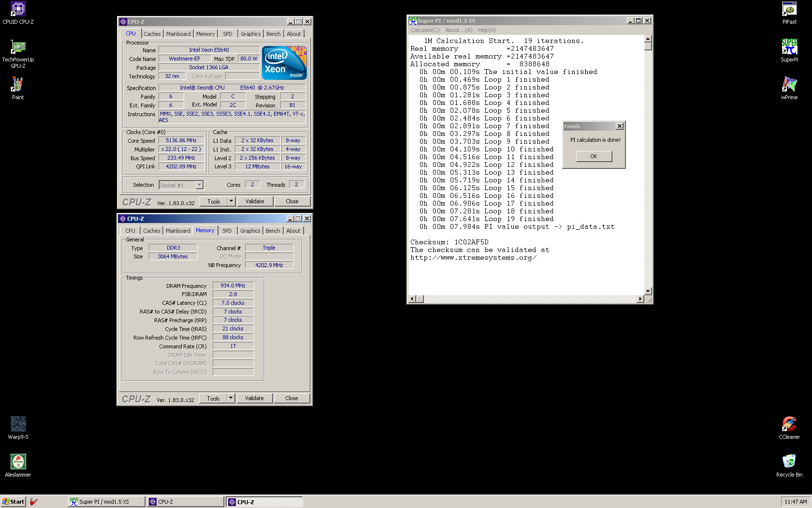This screenshot has width=812, height=508.
Task: Close the Finish dialog with X
Action: [x=620, y=126]
